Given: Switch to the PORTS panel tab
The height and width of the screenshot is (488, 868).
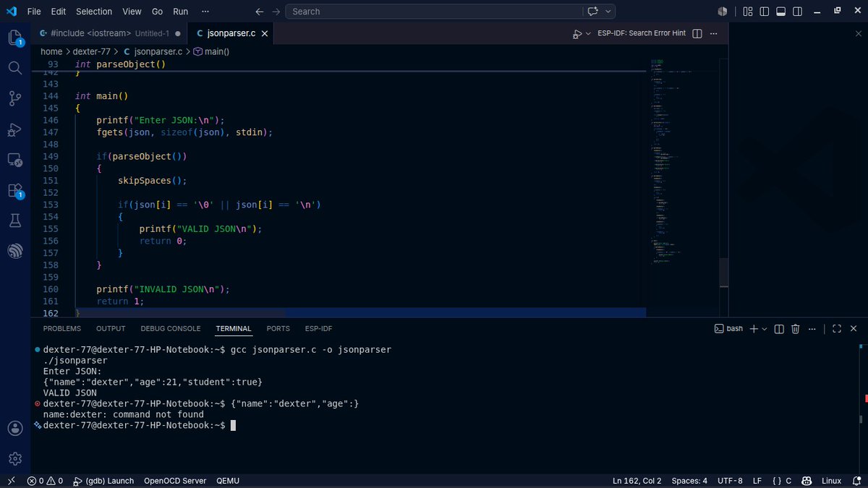Looking at the screenshot, I should (x=278, y=328).
